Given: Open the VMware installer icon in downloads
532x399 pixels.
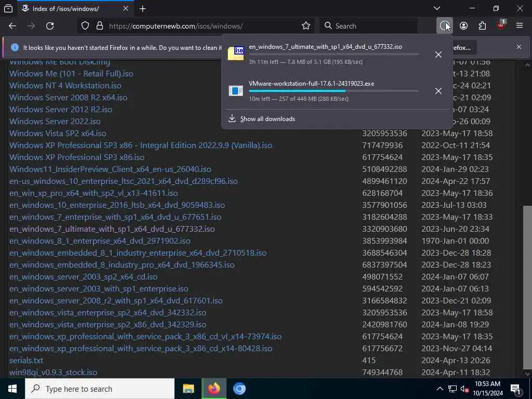Looking at the screenshot, I should click(235, 90).
